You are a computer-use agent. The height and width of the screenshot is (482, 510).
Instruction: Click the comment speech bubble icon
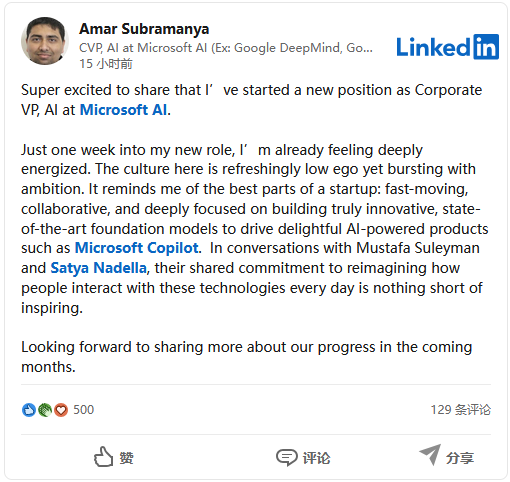[286, 457]
